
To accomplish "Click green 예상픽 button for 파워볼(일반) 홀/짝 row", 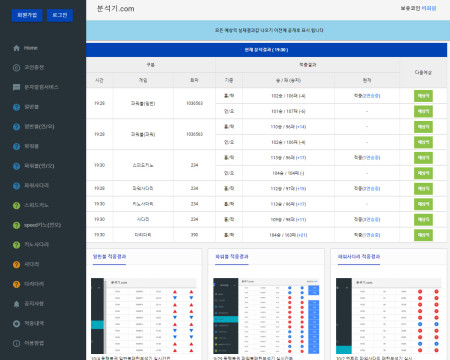I will coord(423,96).
